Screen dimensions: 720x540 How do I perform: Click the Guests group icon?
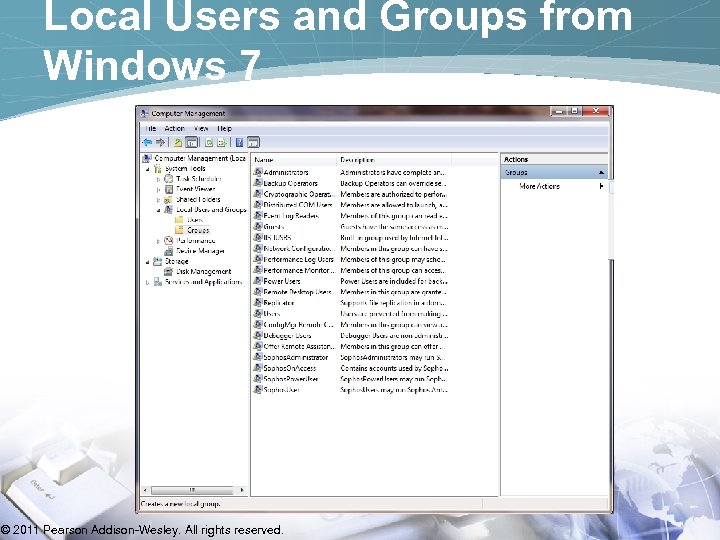click(x=258, y=226)
